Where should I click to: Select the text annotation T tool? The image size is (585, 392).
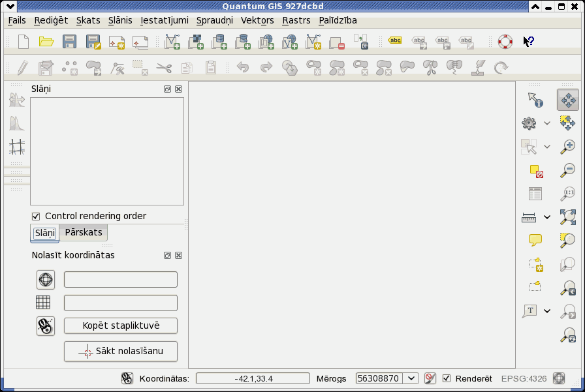coord(530,310)
